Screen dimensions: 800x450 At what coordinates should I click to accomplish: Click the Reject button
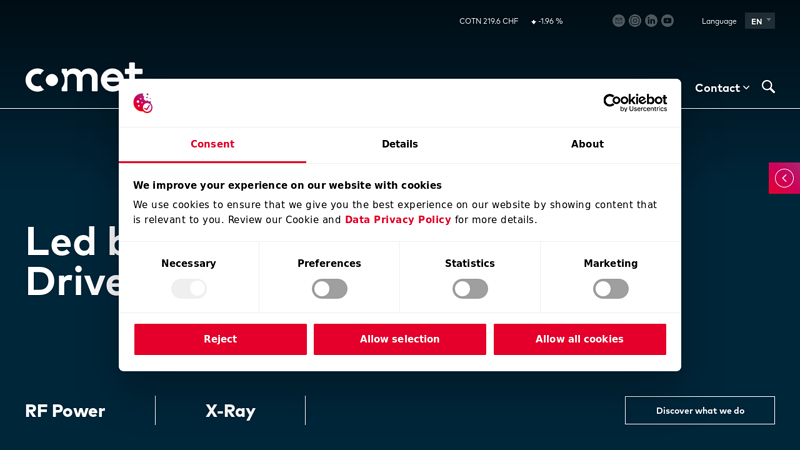220,339
